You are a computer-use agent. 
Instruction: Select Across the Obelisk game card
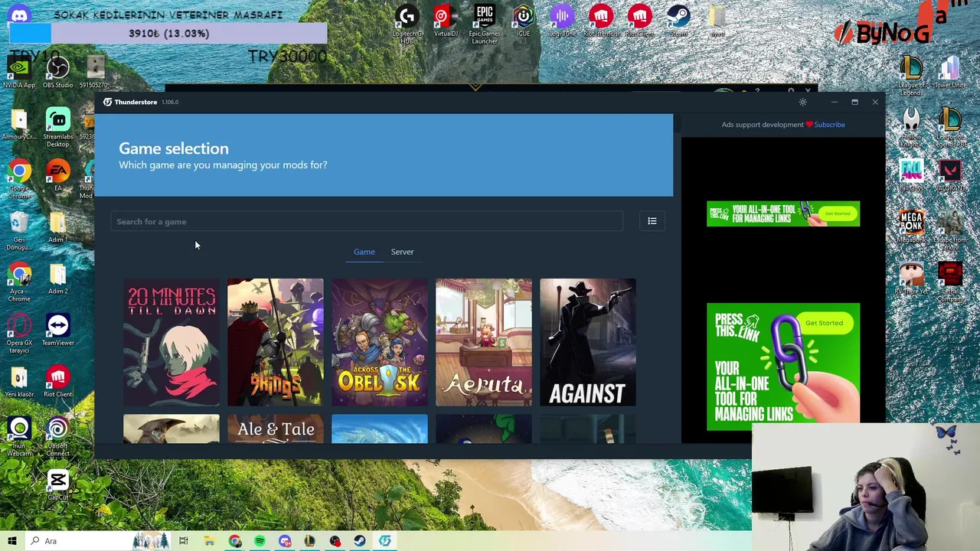point(380,342)
